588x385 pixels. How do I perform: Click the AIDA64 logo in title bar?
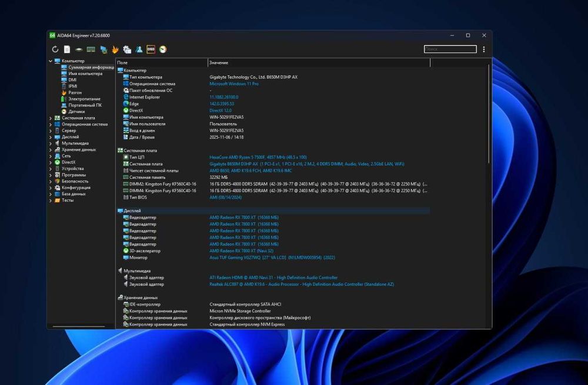click(52, 35)
